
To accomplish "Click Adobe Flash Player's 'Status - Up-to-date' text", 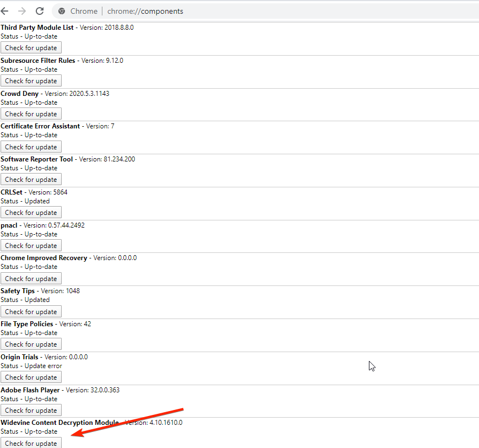I will [x=29, y=399].
